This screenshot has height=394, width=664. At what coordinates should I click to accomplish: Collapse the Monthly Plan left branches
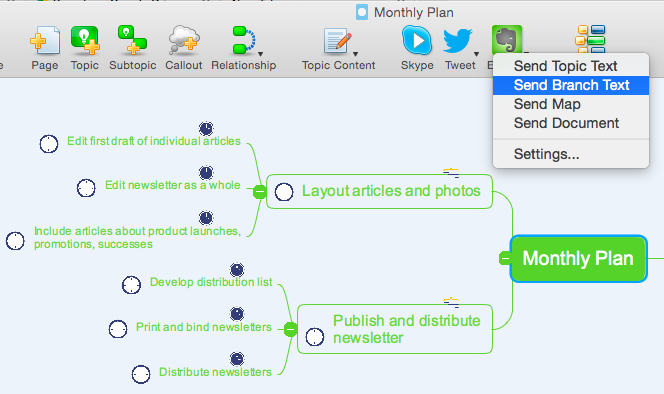505,258
